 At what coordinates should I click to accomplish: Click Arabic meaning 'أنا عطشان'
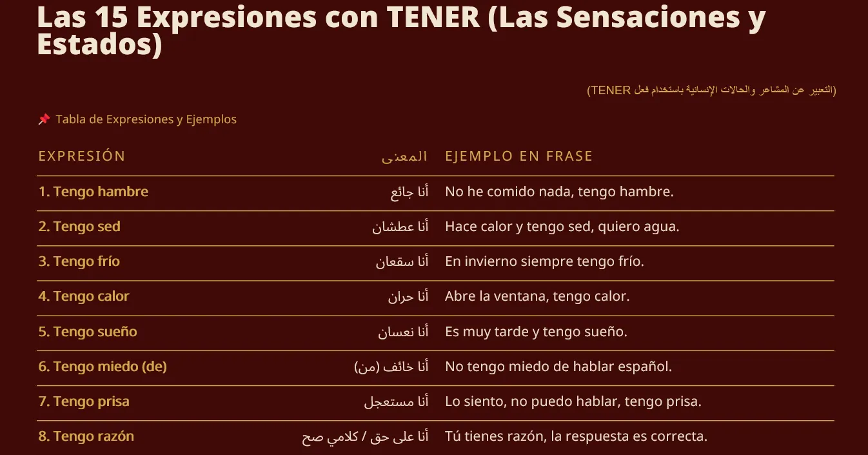tap(400, 227)
